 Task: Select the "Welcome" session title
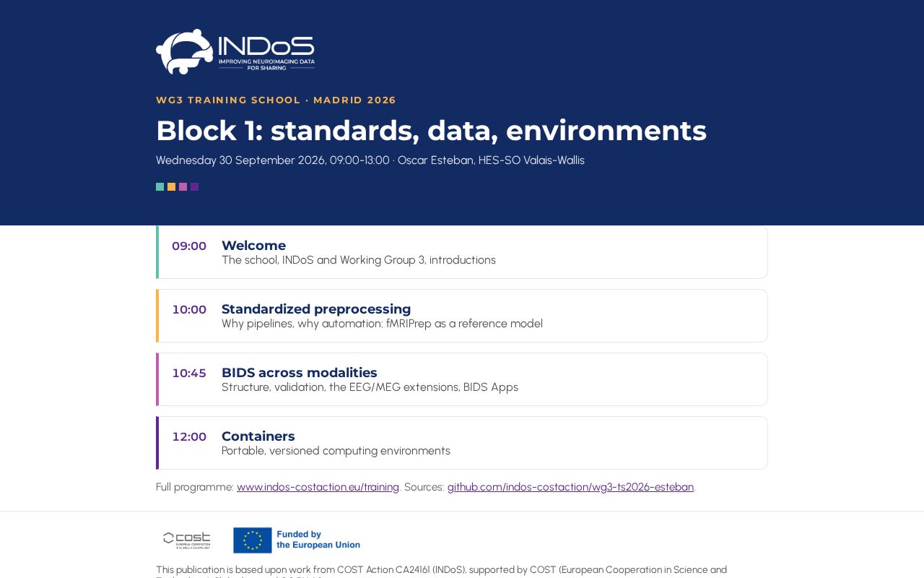253,246
